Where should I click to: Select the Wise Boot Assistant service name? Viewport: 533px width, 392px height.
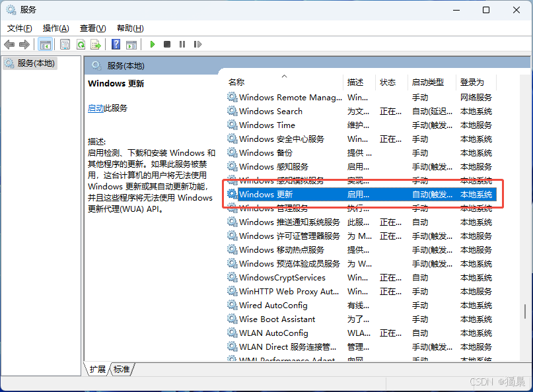[277, 319]
